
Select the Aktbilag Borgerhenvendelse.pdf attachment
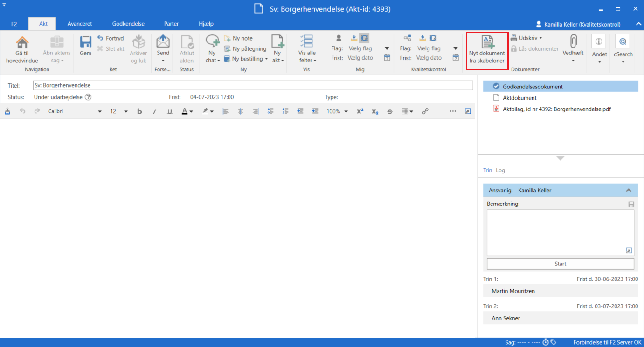pyautogui.click(x=557, y=109)
